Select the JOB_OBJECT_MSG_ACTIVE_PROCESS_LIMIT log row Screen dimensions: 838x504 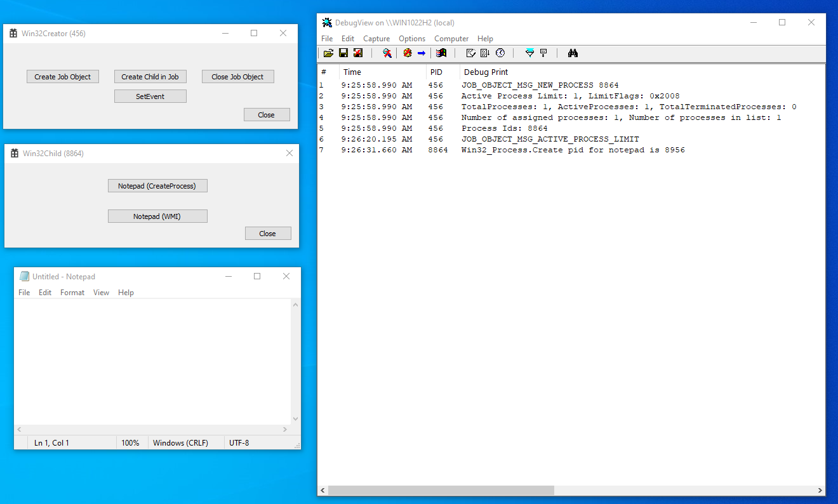coord(571,139)
